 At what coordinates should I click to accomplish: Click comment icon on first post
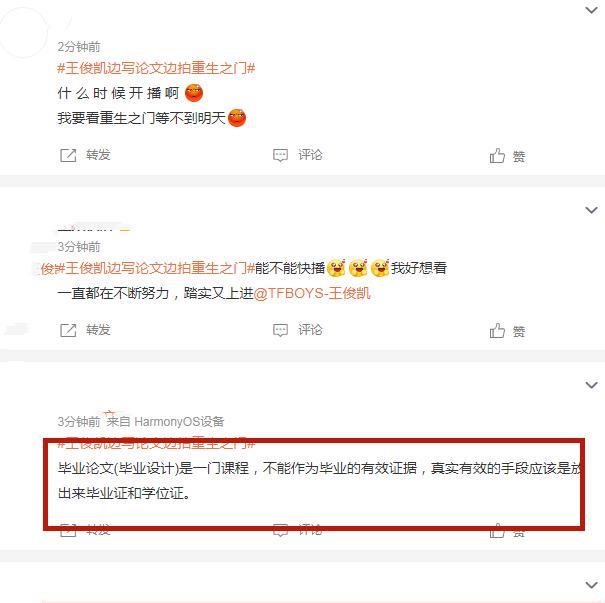pyautogui.click(x=281, y=155)
